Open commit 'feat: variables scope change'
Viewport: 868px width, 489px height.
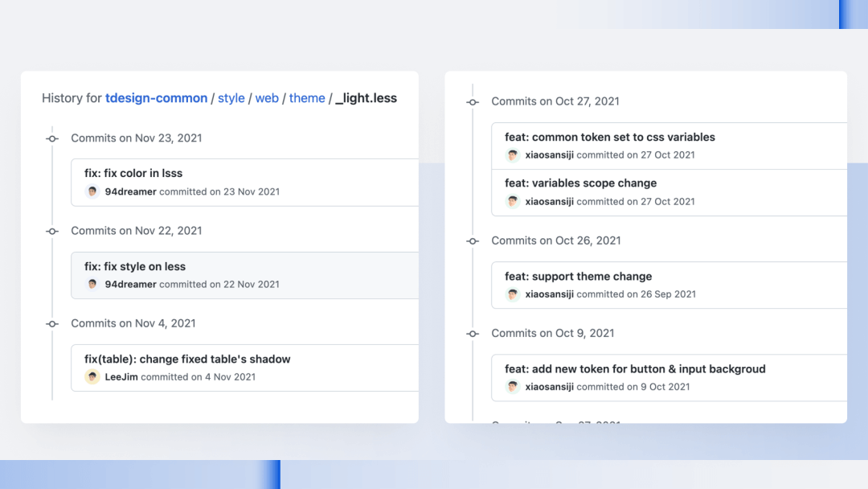(x=580, y=183)
